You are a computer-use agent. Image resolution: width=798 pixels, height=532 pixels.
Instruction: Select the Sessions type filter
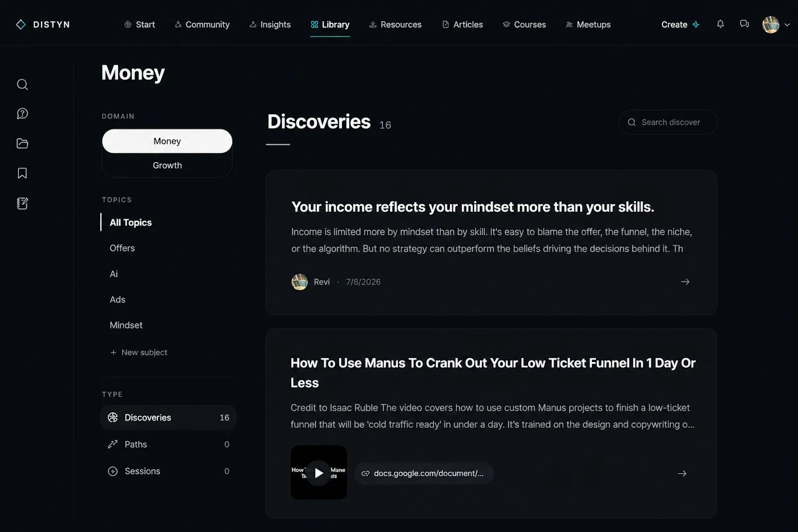click(168, 471)
